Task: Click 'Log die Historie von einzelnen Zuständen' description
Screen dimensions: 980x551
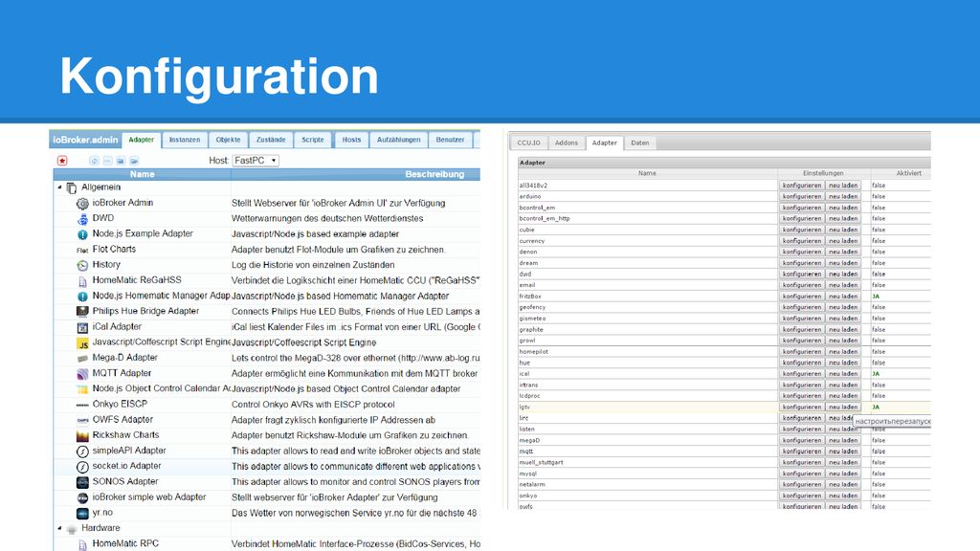Action: pos(313,266)
